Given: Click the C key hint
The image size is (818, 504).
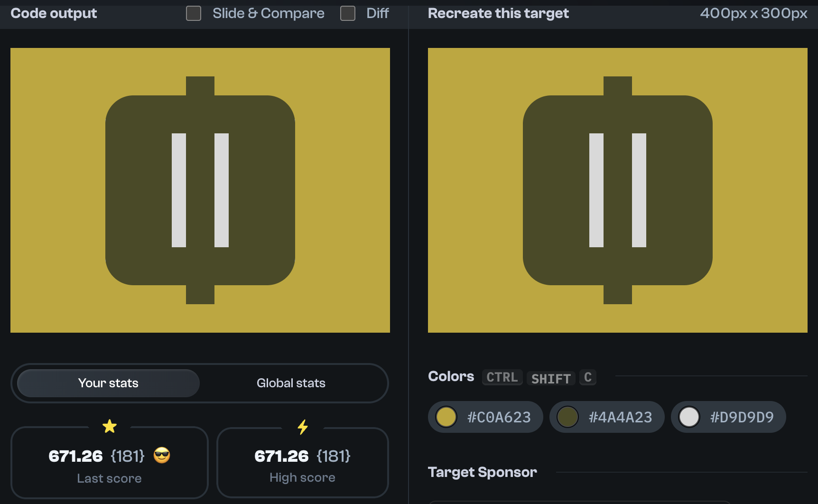Looking at the screenshot, I should [588, 377].
